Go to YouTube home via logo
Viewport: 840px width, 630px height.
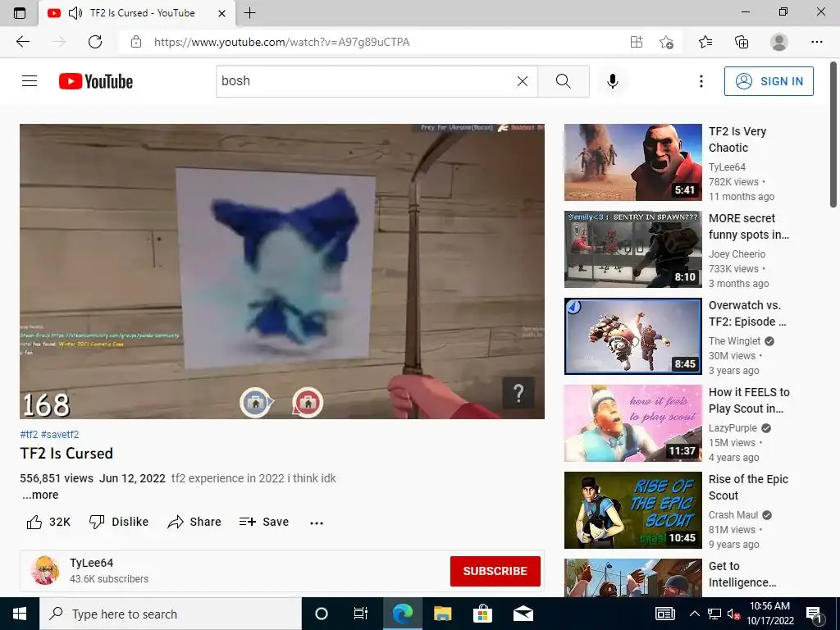[x=96, y=81]
